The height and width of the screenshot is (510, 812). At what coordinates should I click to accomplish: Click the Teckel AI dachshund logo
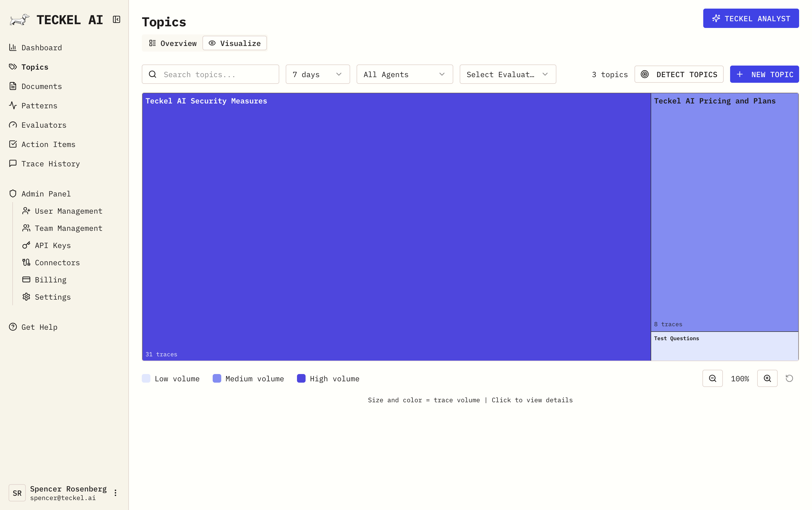click(19, 19)
